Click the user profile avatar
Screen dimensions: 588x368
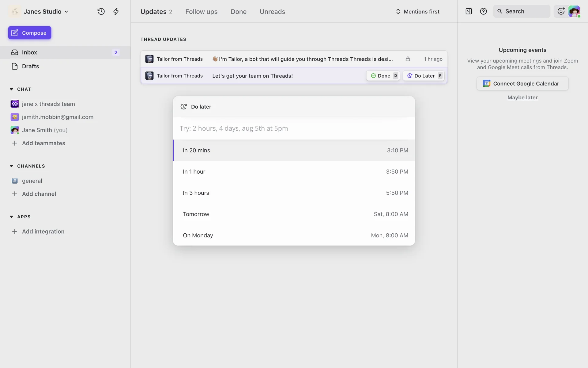click(x=574, y=11)
